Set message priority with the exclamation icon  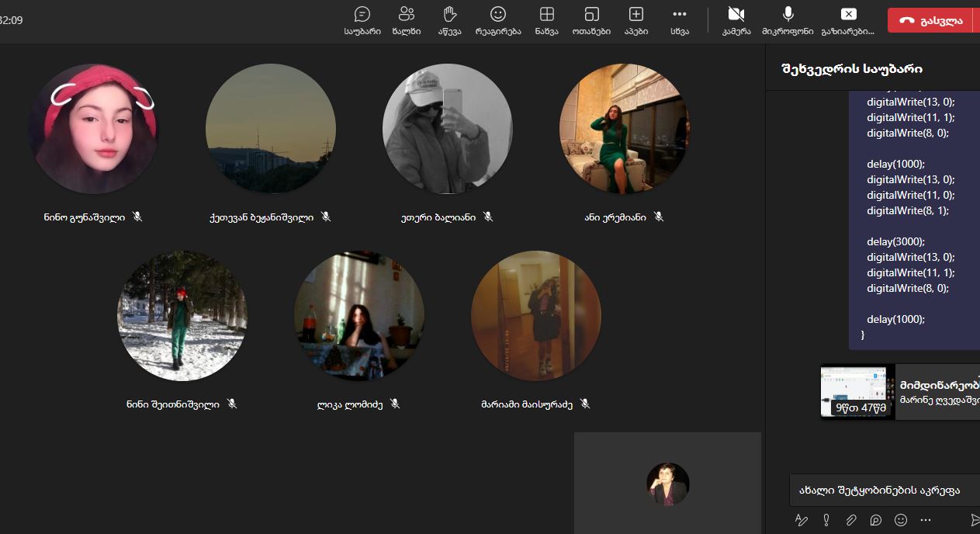[826, 520]
